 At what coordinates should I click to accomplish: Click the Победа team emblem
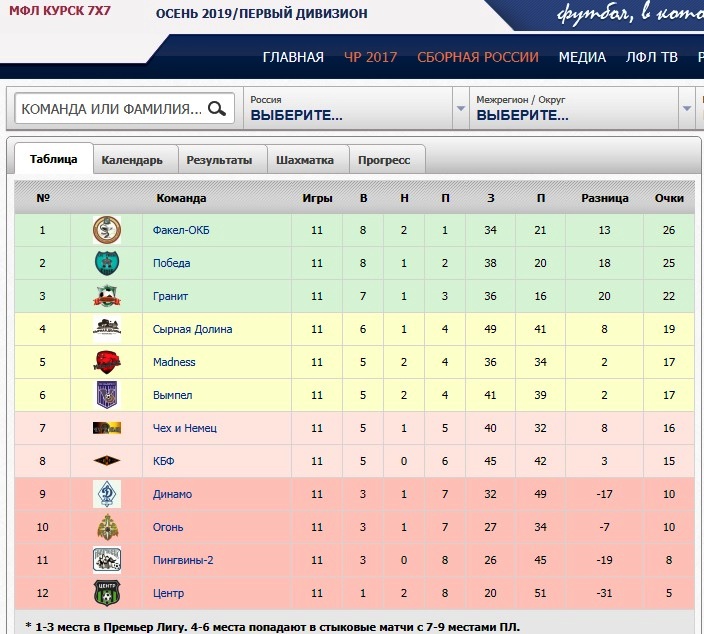click(x=107, y=263)
